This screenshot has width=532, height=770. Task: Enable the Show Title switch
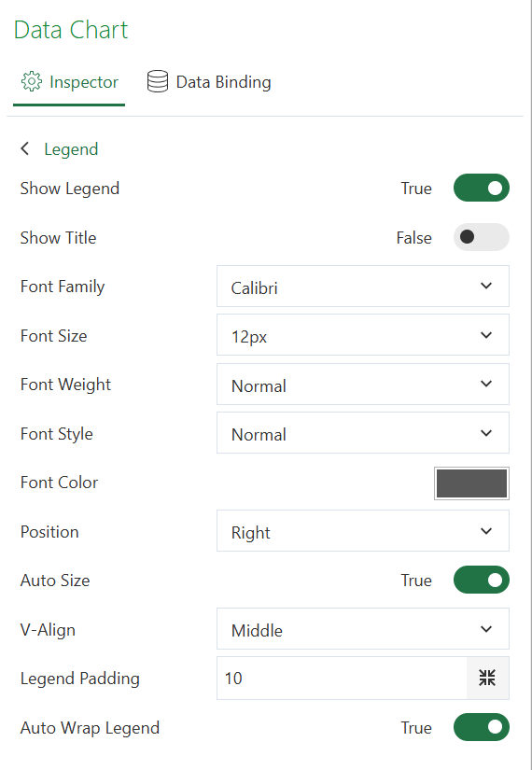tap(481, 237)
